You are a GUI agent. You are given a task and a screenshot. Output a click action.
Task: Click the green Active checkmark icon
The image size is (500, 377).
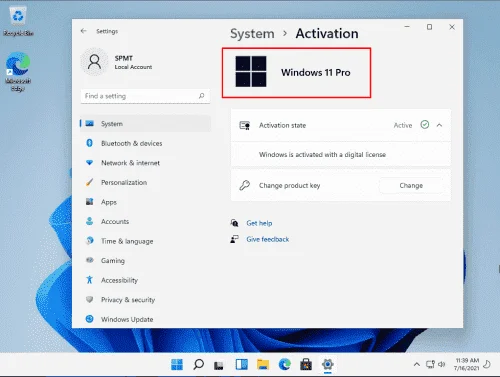425,125
